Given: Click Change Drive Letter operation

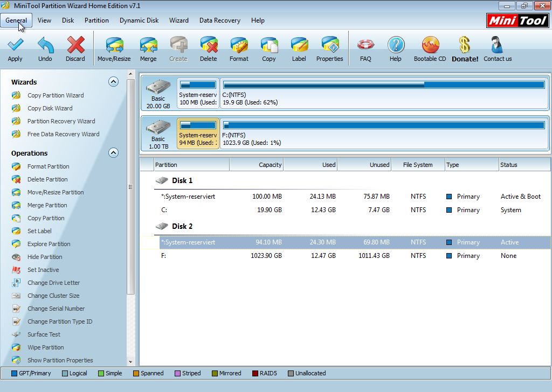Looking at the screenshot, I should (53, 283).
